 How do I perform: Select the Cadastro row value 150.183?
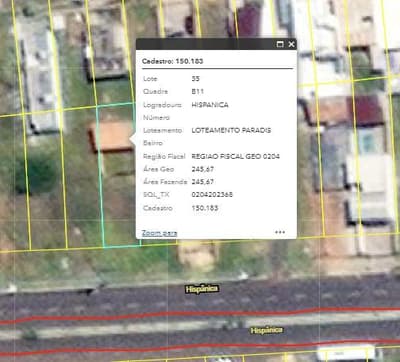tap(205, 208)
